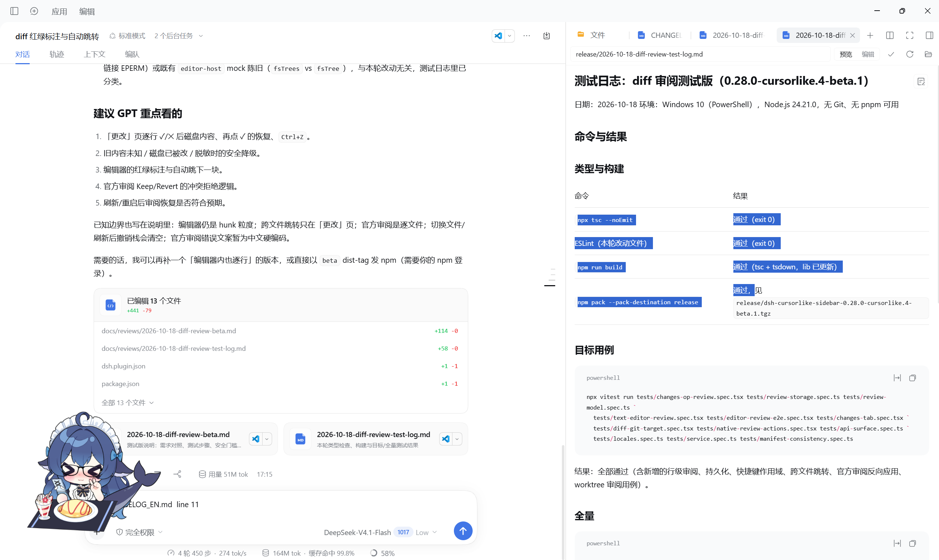Open dropdown on test-log.md card

(457, 439)
